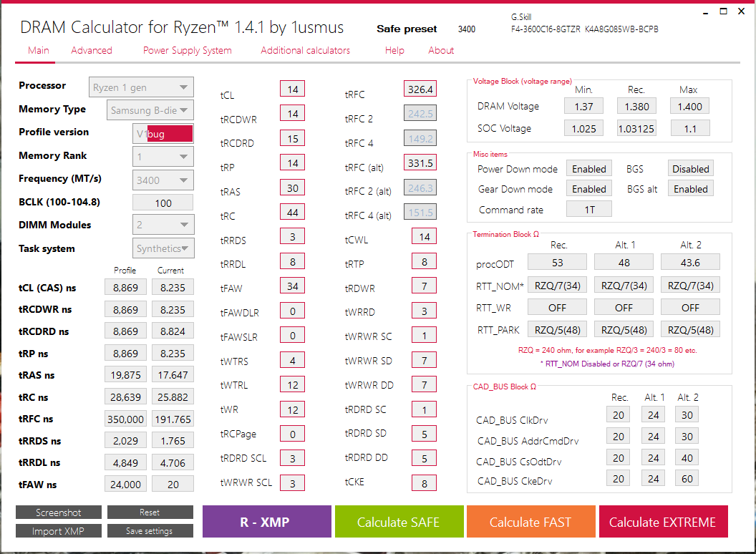Click the tRFC 2 value 242.5

(x=420, y=113)
